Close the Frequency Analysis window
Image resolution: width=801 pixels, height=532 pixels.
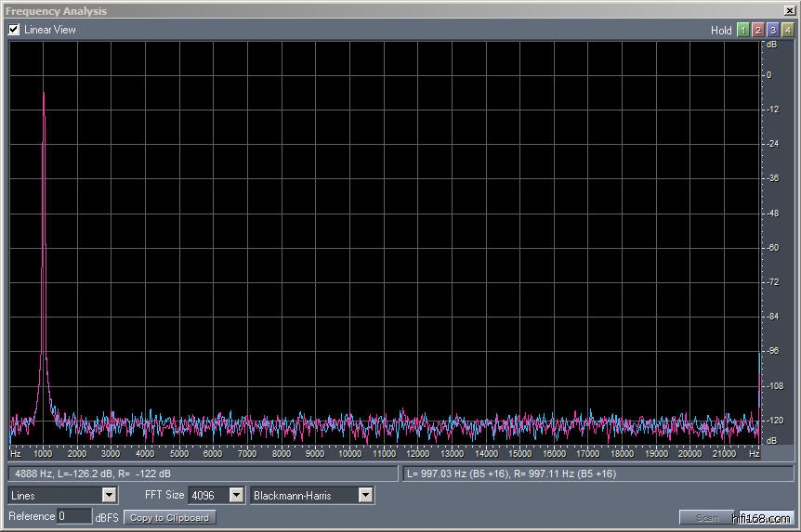tap(787, 11)
